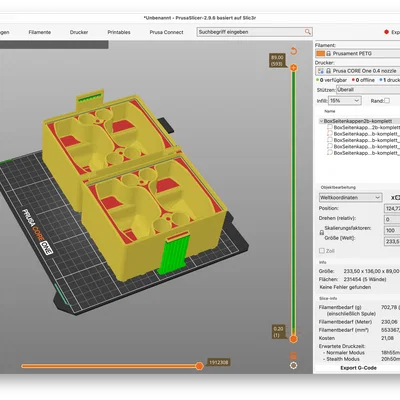Click the search magnifier icon
Image resolution: width=400 pixels, height=400 pixels.
(x=308, y=32)
